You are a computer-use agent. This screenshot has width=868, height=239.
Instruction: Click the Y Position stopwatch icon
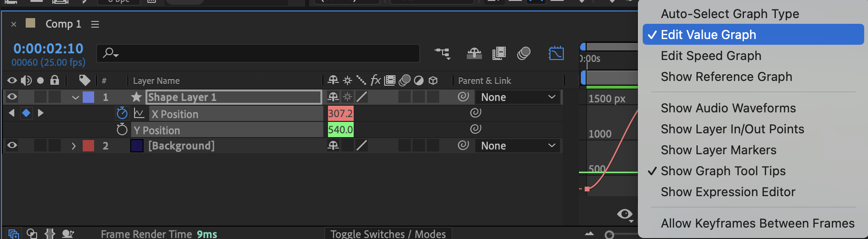[x=122, y=129]
